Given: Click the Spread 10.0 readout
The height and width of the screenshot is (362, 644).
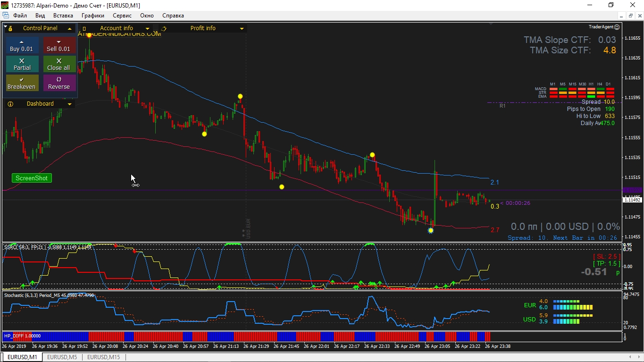Looking at the screenshot, I should pyautogui.click(x=598, y=102).
